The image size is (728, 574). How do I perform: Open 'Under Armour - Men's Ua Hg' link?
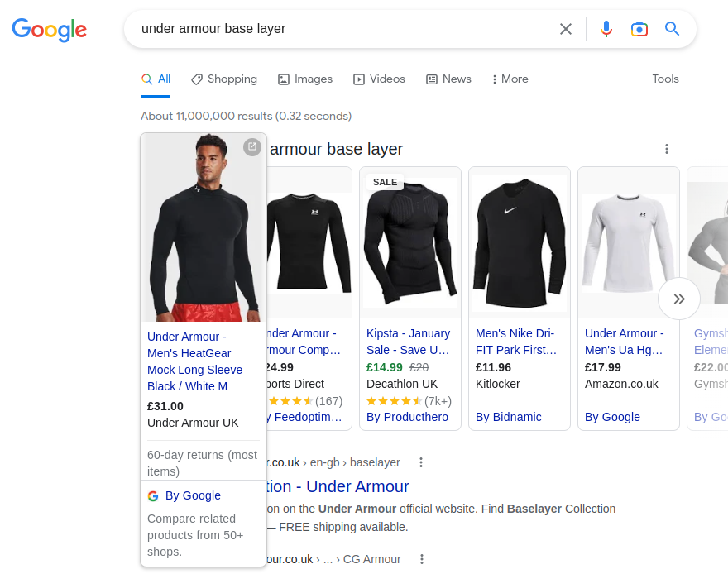[x=625, y=342]
